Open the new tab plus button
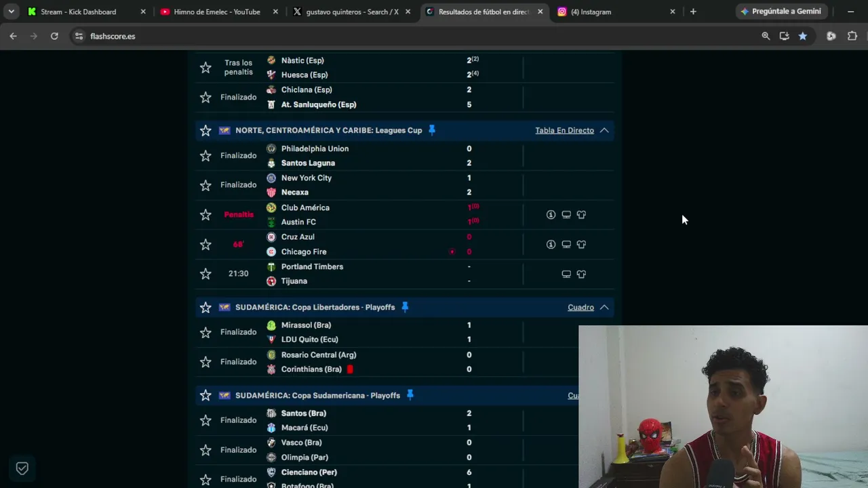Image resolution: width=868 pixels, height=488 pixels. (693, 12)
